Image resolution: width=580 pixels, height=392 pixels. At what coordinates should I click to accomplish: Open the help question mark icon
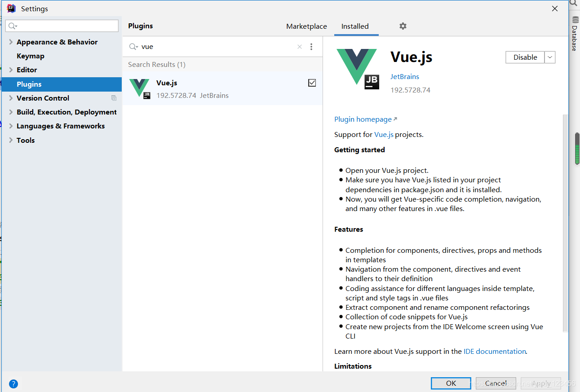click(x=13, y=384)
